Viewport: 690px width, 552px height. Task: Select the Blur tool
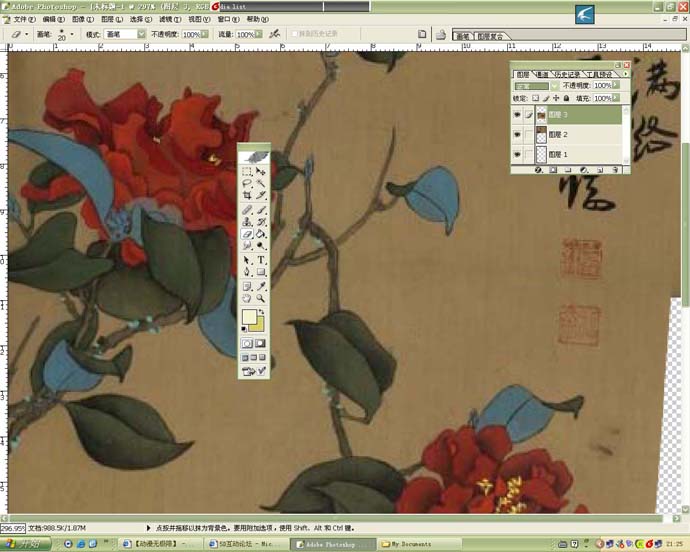pyautogui.click(x=247, y=246)
